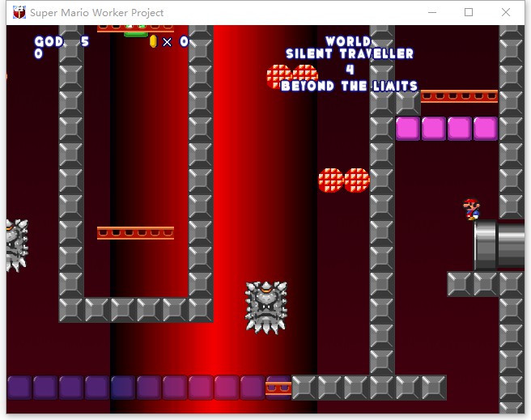Click the 'GOD' player name label

[x=49, y=41]
